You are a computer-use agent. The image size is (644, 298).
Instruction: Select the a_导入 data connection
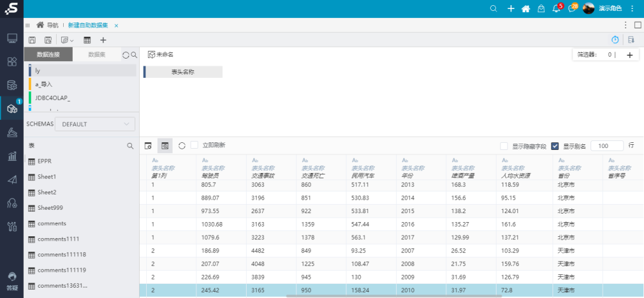[x=44, y=84]
